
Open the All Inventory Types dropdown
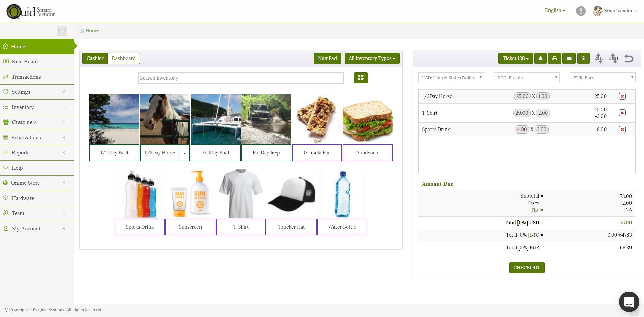click(x=372, y=58)
